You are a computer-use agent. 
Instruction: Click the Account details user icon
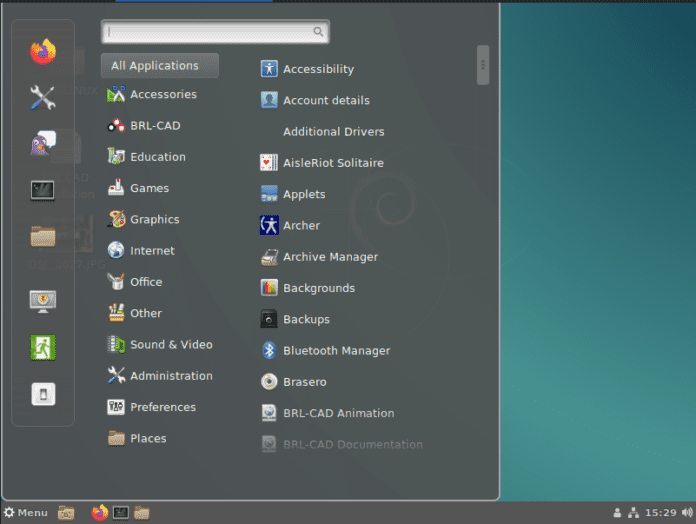click(x=269, y=100)
